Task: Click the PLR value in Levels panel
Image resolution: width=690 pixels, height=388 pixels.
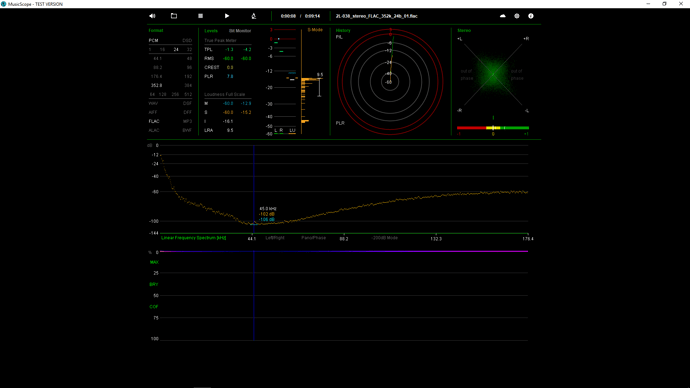Action: click(x=230, y=77)
